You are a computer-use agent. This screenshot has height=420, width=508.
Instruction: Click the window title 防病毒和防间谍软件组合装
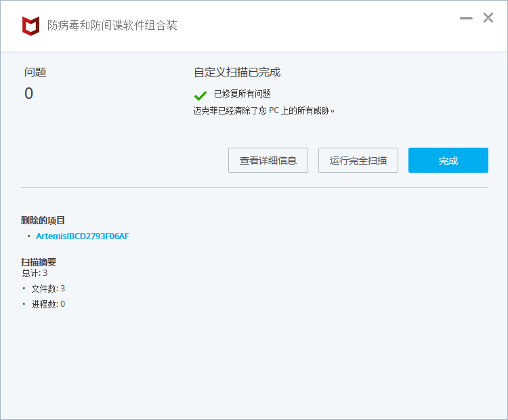[x=112, y=25]
